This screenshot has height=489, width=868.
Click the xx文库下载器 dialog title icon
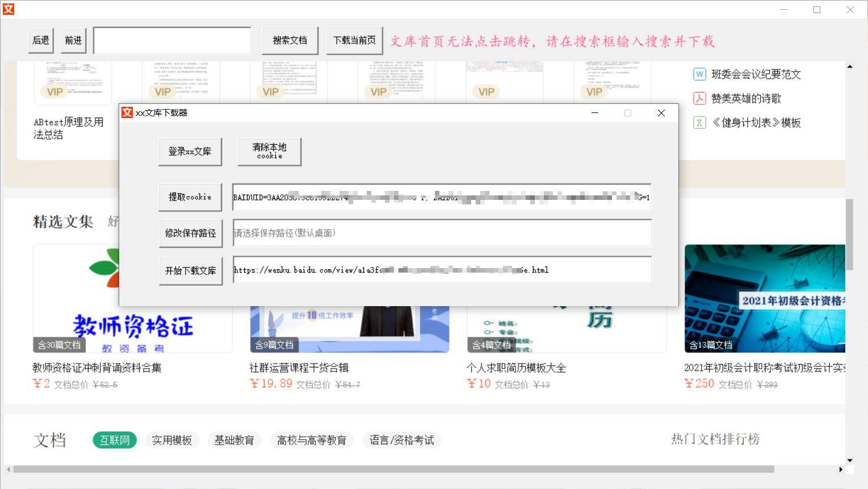[127, 112]
